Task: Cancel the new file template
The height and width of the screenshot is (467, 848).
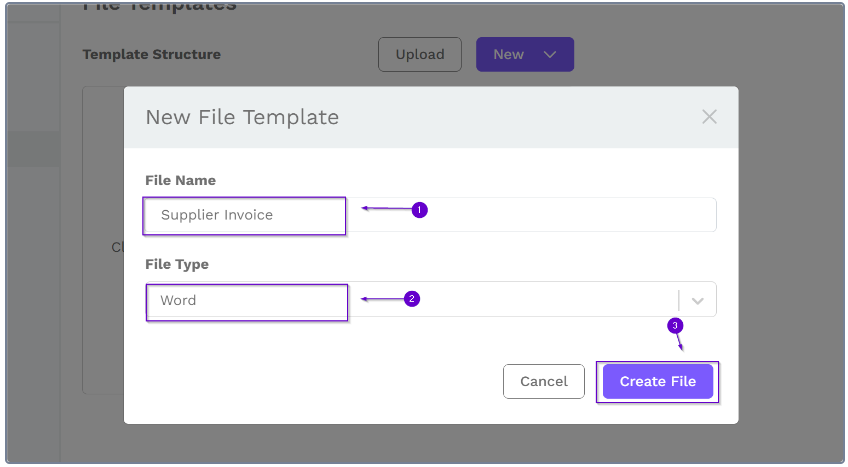Action: click(x=544, y=382)
